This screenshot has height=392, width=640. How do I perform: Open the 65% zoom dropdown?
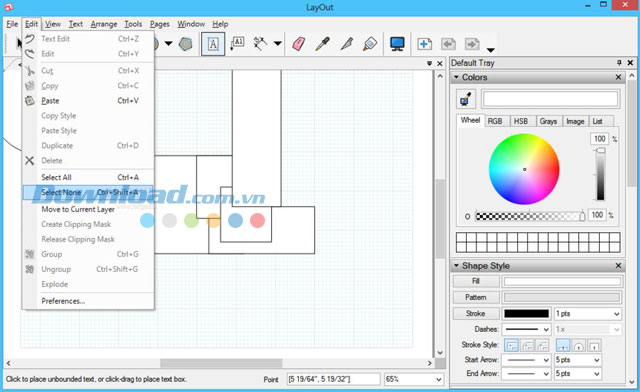pyautogui.click(x=413, y=379)
